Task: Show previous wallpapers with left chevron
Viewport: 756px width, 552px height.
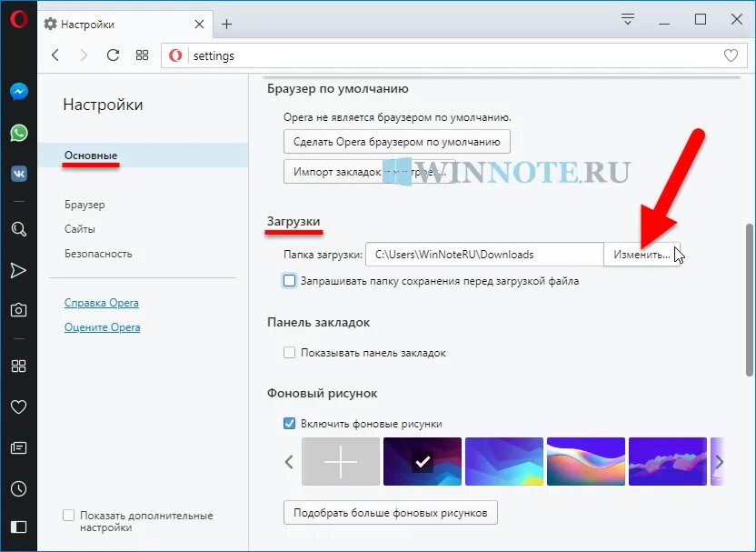Action: (x=289, y=462)
